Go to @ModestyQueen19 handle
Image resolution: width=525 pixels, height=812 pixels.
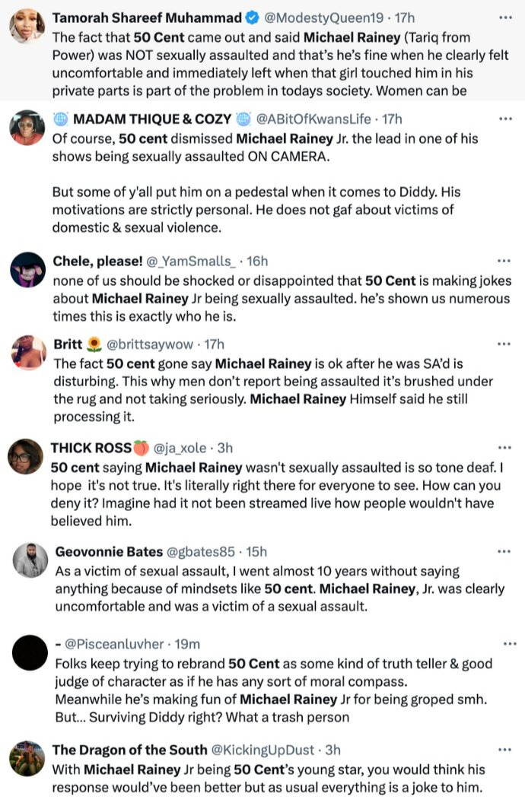(324, 18)
